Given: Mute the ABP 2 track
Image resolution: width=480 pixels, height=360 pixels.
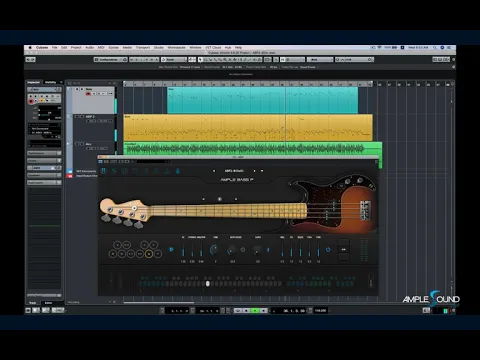Looking at the screenshot, I should [77, 116].
